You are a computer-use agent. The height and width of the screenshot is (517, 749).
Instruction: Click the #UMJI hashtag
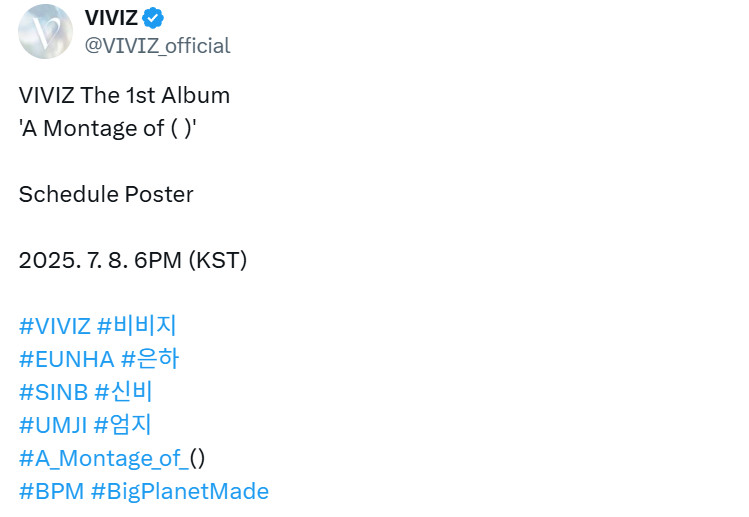click(x=53, y=424)
